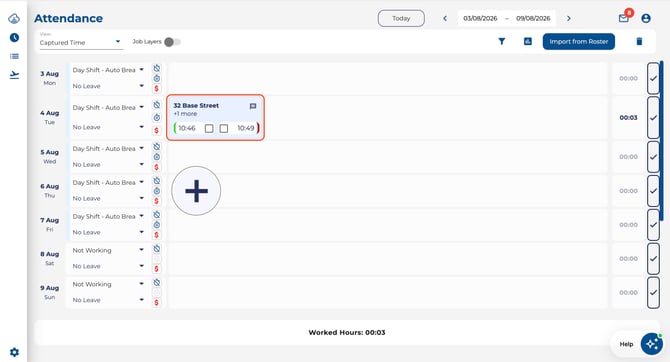Toggle the Job Layers switch
This screenshot has width=670, height=362.
click(x=173, y=42)
